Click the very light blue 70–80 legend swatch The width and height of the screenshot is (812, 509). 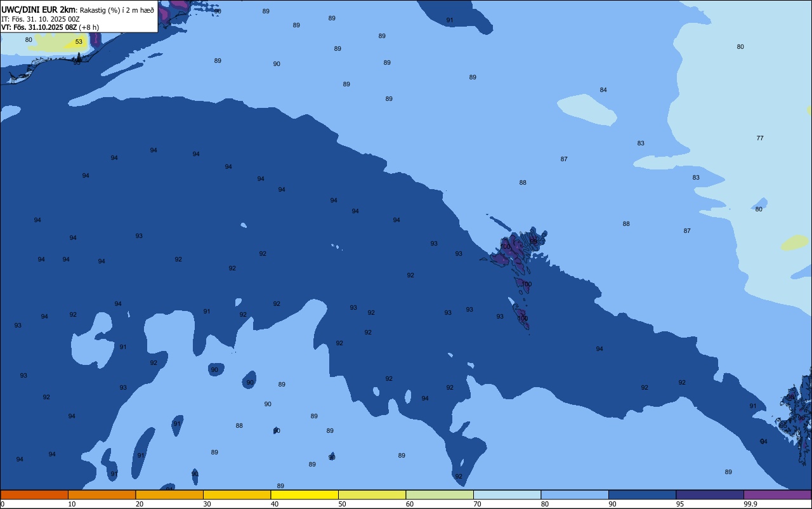(x=507, y=494)
